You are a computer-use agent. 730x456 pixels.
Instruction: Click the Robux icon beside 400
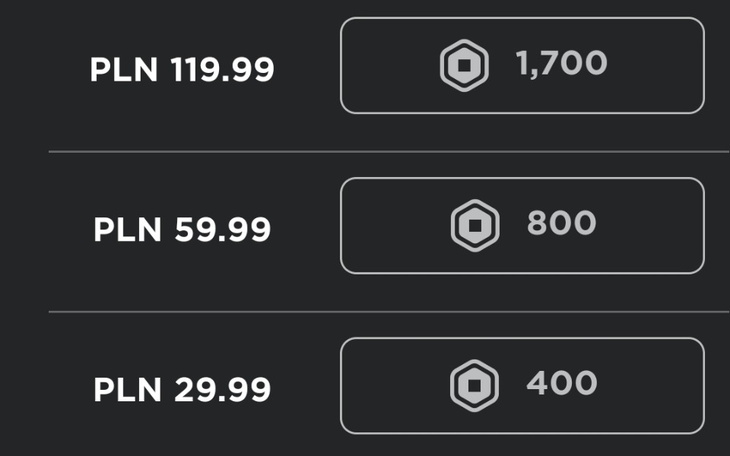click(474, 385)
